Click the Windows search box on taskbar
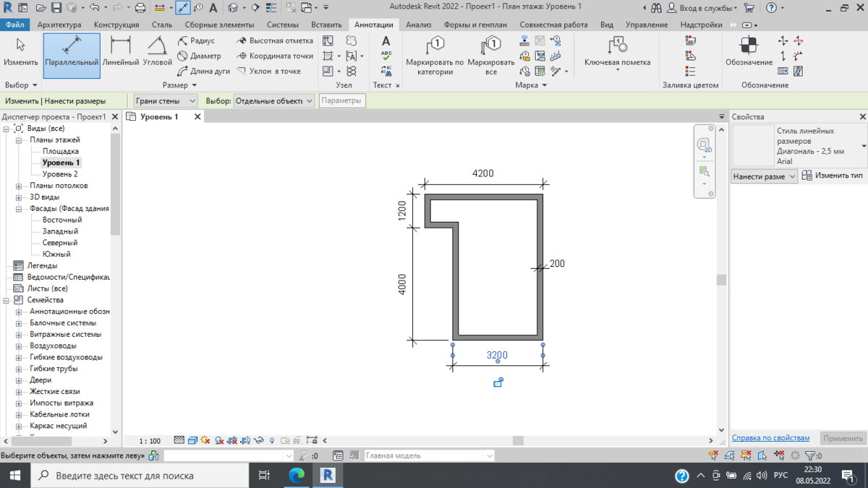Screen dimensions: 868x488 click(x=139, y=475)
